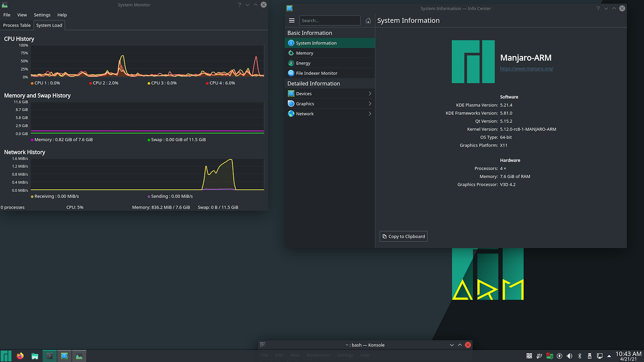Click the Manjaro application launcher icon
The width and height of the screenshot is (644, 362).
pos(5,355)
